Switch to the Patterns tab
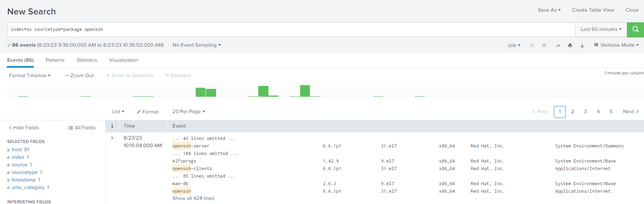Image resolution: width=644 pixels, height=204 pixels. pyautogui.click(x=55, y=60)
